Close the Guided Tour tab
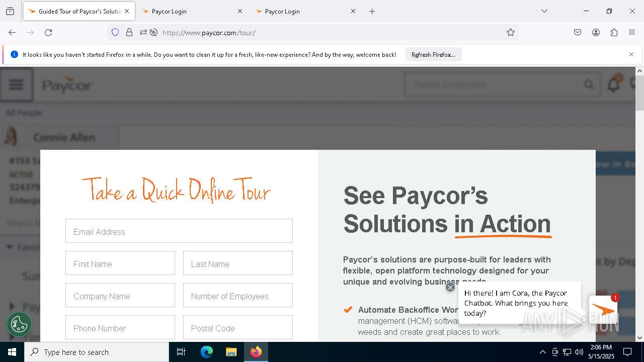The height and width of the screenshot is (362, 644). click(127, 11)
